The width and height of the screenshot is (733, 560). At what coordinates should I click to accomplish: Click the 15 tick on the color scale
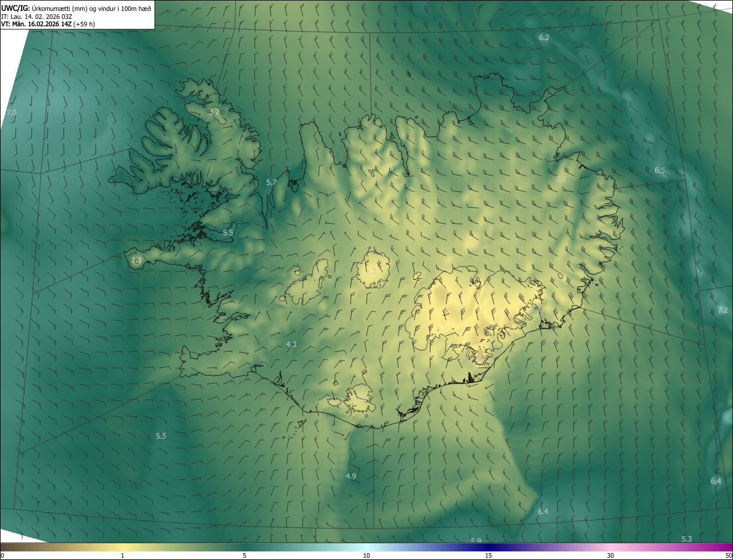[x=488, y=555]
